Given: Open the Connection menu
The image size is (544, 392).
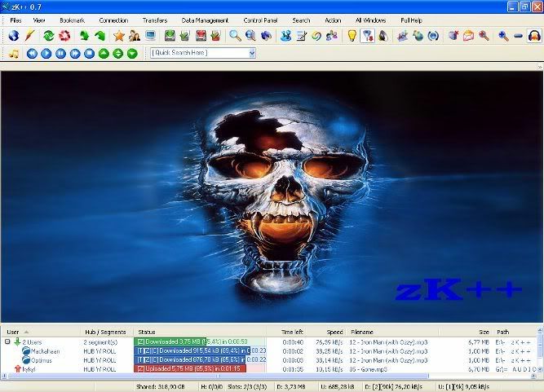Looking at the screenshot, I should tap(113, 20).
